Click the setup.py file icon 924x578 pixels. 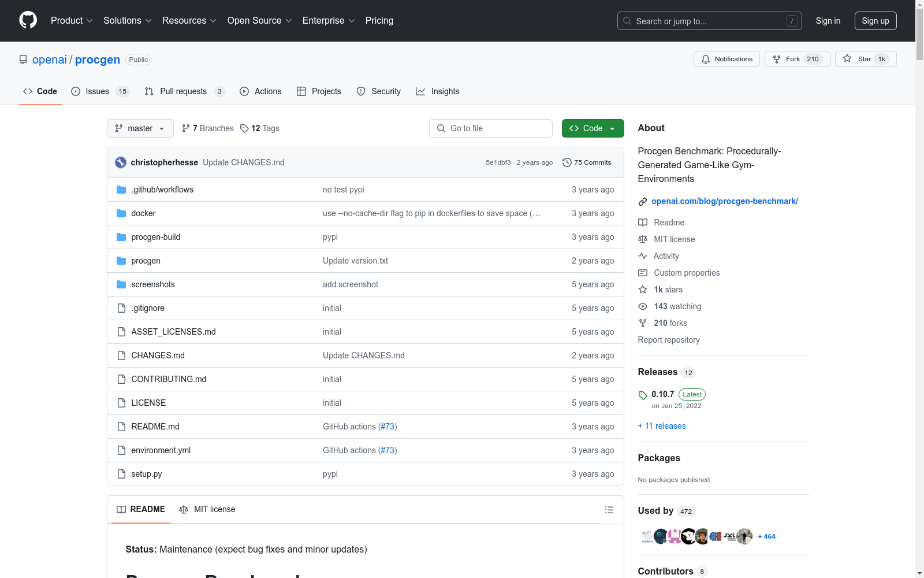[x=121, y=474]
